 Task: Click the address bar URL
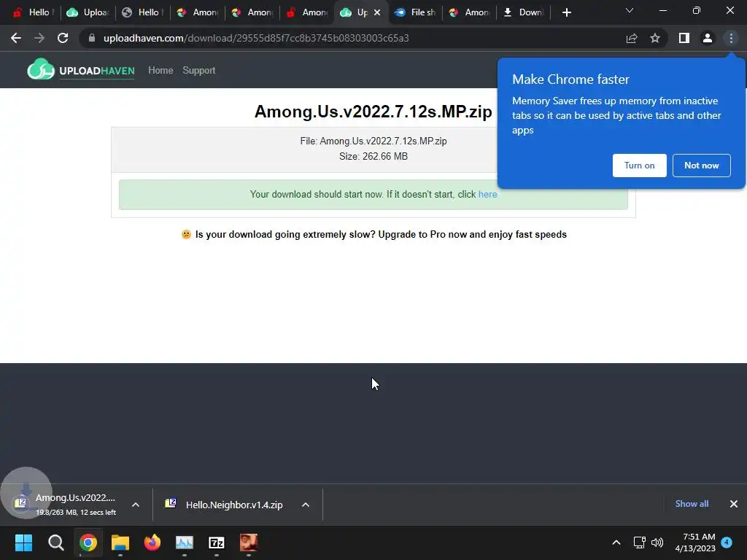click(256, 38)
